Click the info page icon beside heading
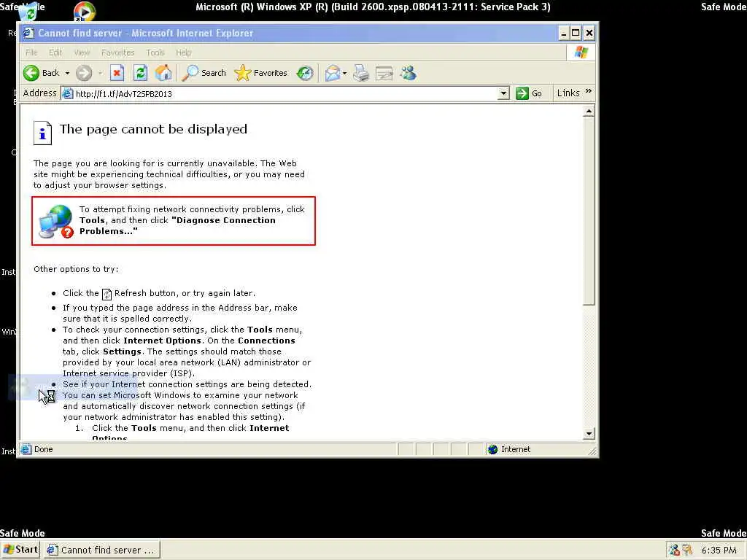747x560 pixels. (42, 133)
